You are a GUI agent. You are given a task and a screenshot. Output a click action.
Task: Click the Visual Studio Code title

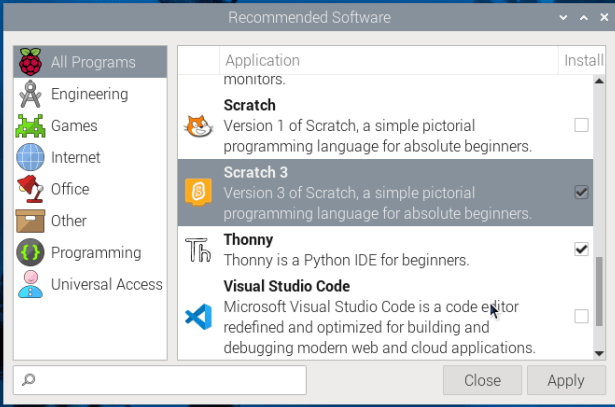287,286
